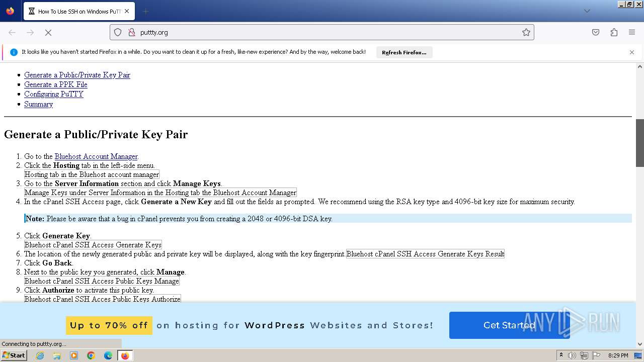Click SSH Access Generate Keys Result image
The image size is (644, 362).
[425, 254]
